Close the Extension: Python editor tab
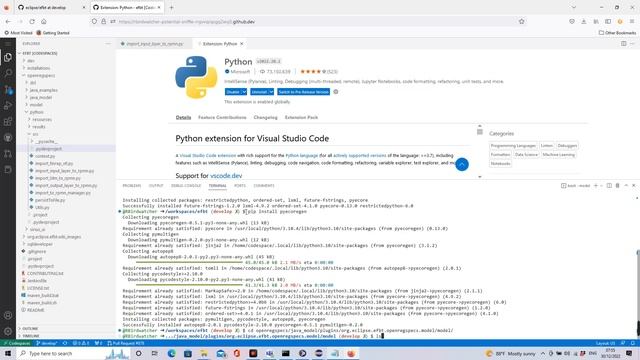Image resolution: width=640 pixels, height=360 pixels. [x=242, y=44]
